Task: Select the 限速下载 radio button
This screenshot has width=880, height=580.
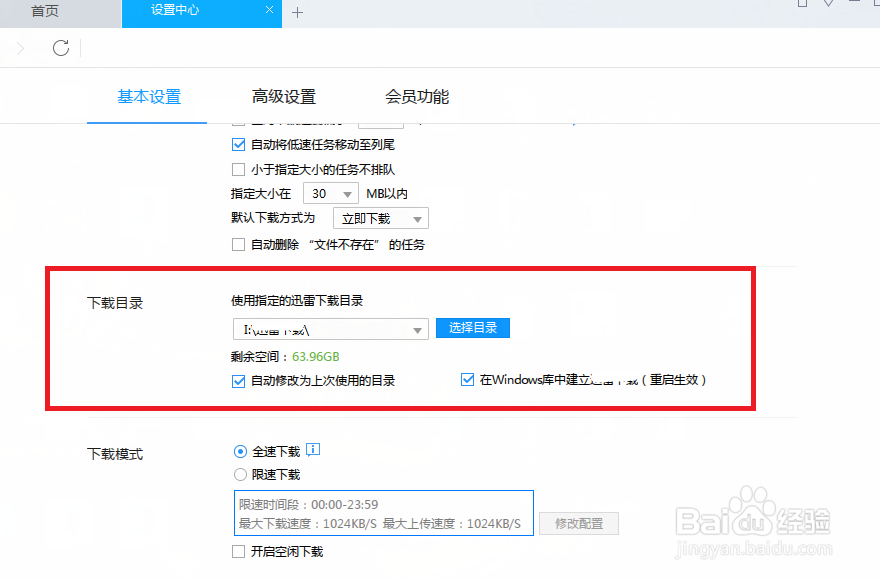Action: (x=239, y=473)
